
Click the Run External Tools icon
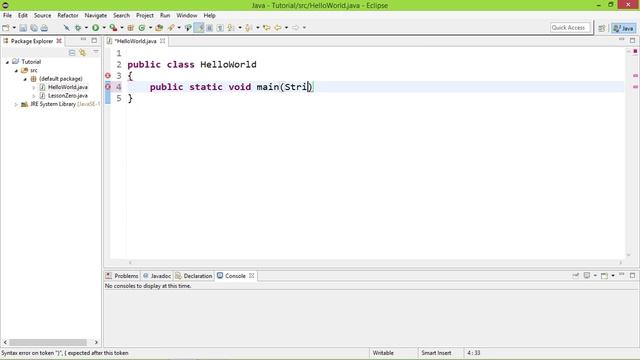(x=113, y=28)
